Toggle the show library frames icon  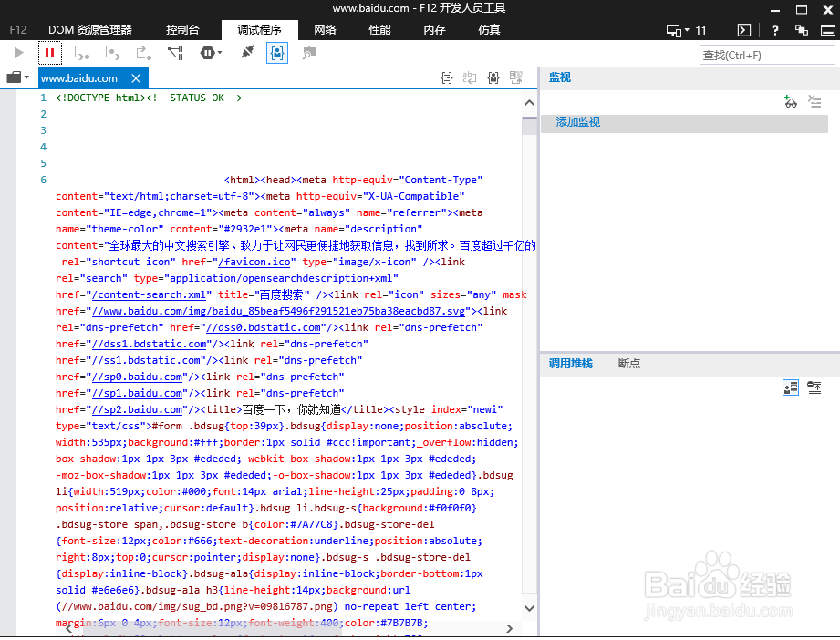[791, 387]
